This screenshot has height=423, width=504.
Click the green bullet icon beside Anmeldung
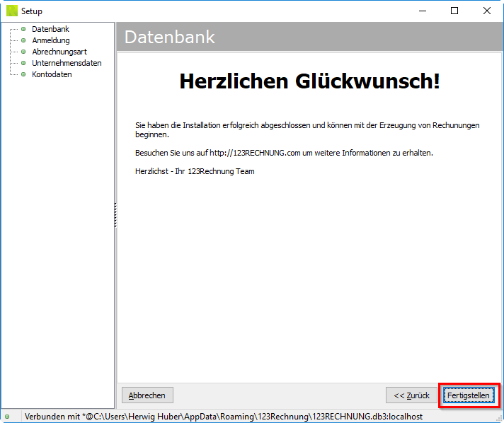pos(23,40)
